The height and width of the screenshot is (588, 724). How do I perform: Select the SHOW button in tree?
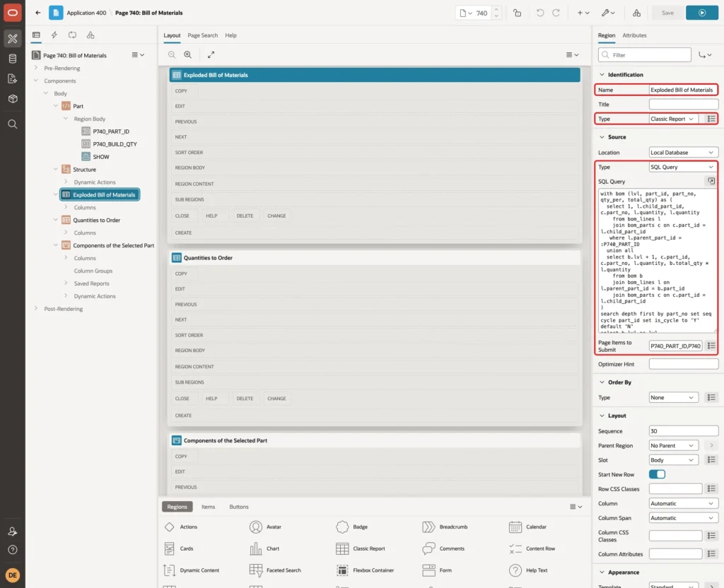pos(100,156)
